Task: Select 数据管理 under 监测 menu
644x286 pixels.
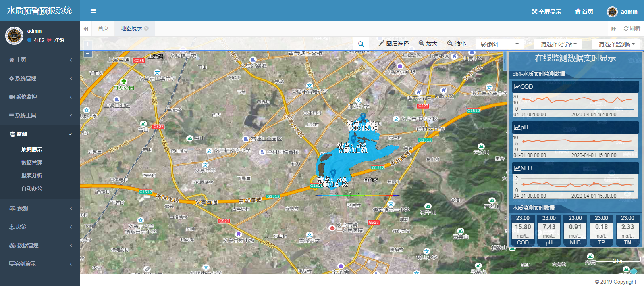Action: point(32,163)
